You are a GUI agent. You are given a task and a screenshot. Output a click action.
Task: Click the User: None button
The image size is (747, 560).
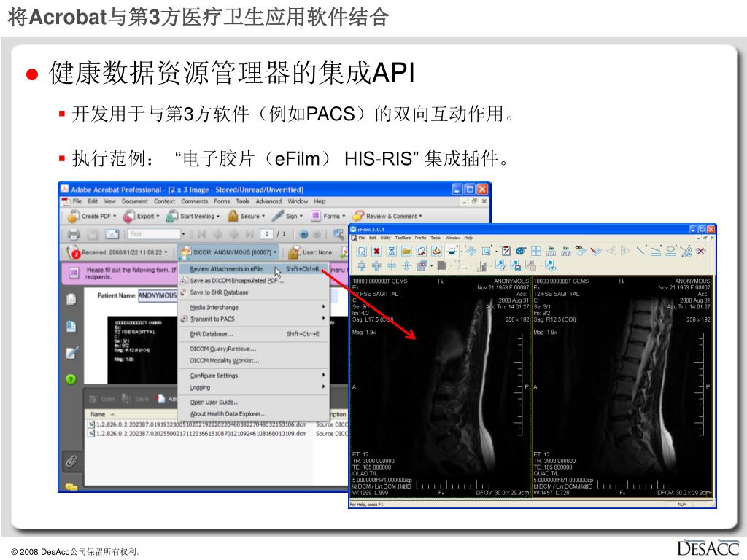click(x=311, y=252)
